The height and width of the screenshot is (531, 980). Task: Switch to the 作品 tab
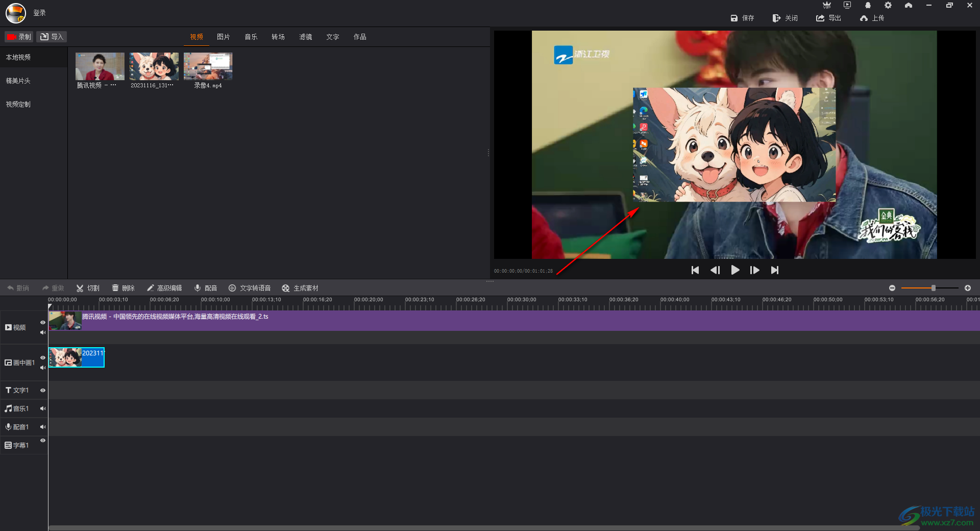(x=360, y=37)
